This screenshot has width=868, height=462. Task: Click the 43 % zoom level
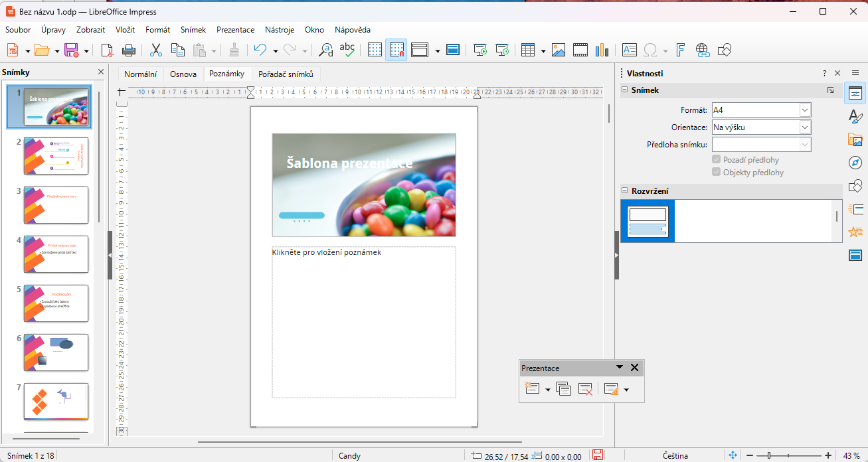pos(851,456)
